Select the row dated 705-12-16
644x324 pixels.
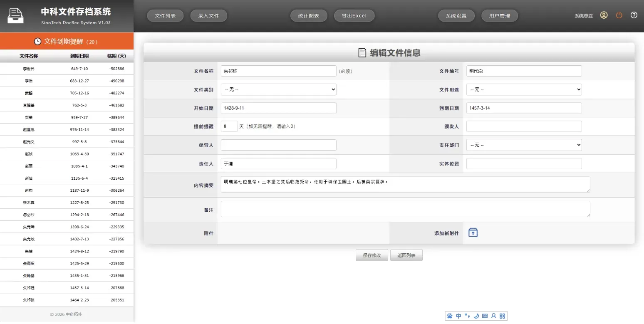click(x=67, y=93)
